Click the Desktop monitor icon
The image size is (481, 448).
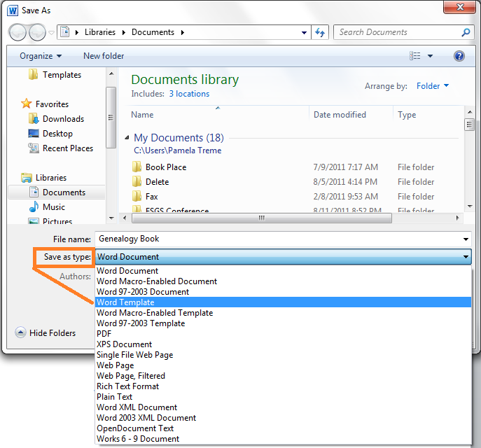pyautogui.click(x=34, y=134)
